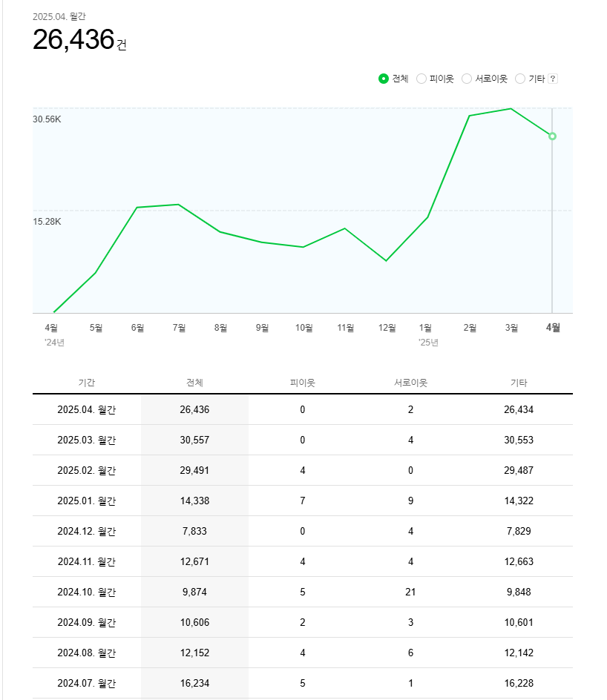Select the 2024.11. 월간 row label
Image resolution: width=607 pixels, height=700 pixels.
(x=87, y=561)
